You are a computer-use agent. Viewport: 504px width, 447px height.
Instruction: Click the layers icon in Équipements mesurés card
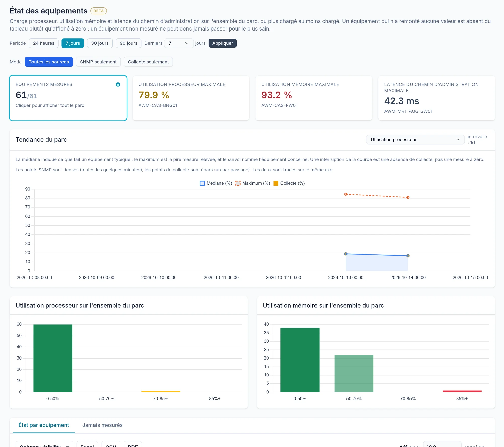click(x=118, y=84)
